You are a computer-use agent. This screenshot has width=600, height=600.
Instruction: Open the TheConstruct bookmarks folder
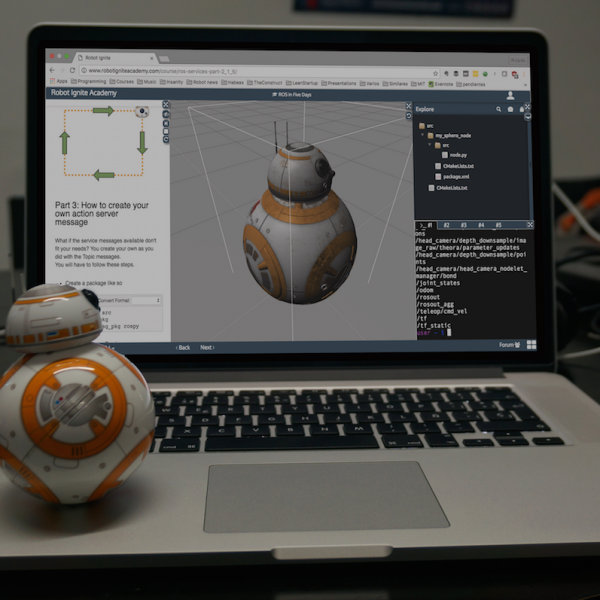pos(265,83)
